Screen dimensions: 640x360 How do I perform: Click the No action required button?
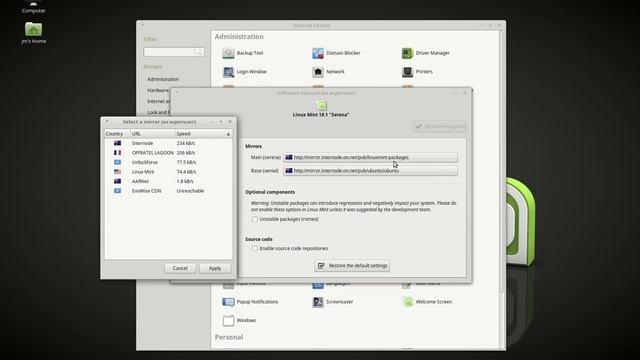[439, 127]
